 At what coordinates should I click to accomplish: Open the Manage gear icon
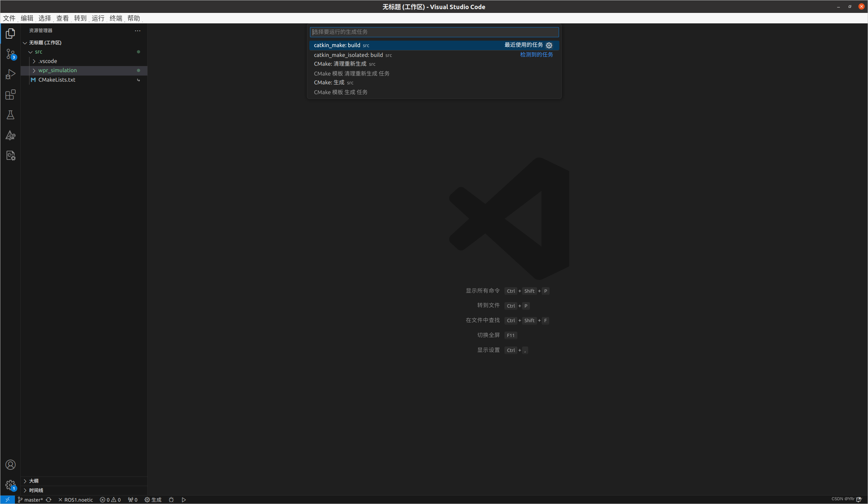point(10,485)
